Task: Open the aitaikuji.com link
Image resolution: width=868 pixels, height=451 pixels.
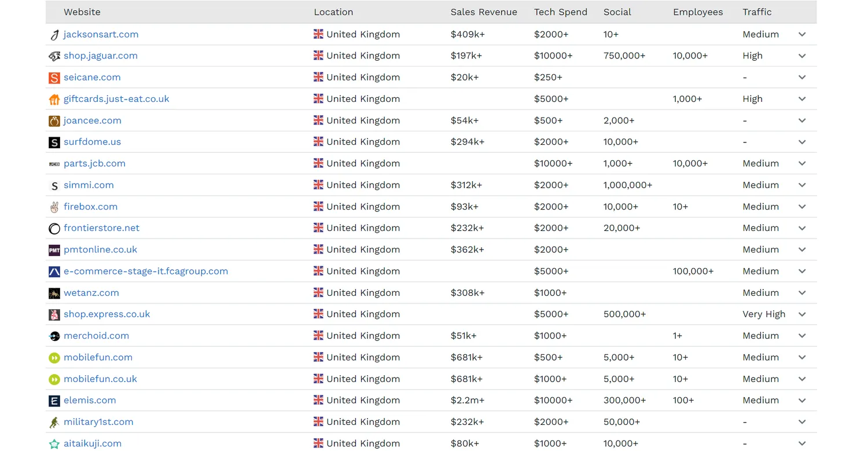Action: tap(93, 443)
